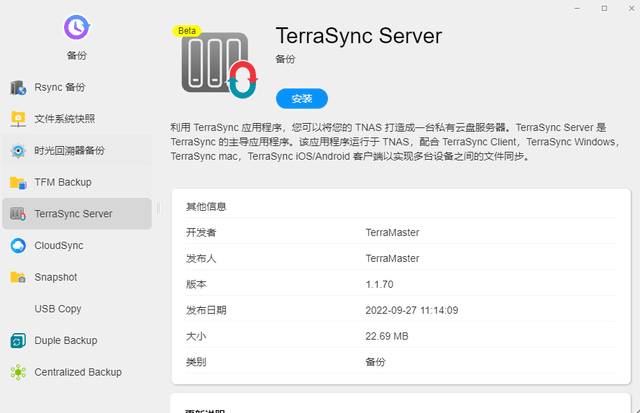The image size is (640, 413).
Task: Close the application window
Action: (x=631, y=9)
